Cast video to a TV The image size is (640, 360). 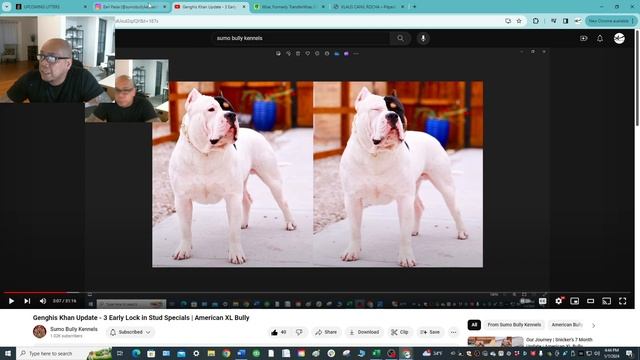(607, 301)
